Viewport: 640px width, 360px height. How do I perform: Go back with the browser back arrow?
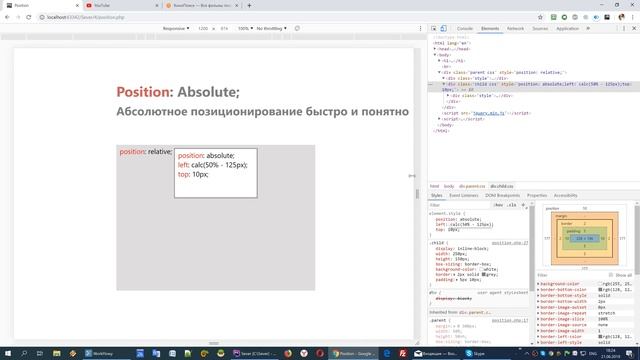(x=7, y=17)
